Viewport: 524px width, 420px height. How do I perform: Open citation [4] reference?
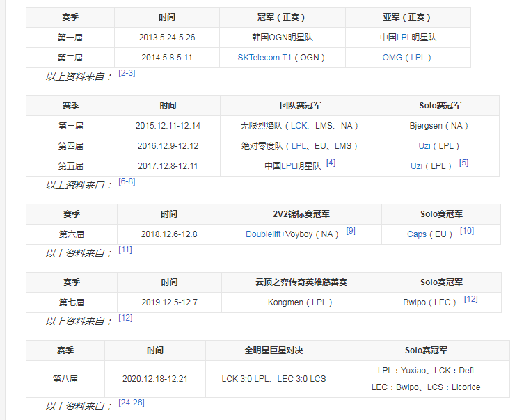331,163
